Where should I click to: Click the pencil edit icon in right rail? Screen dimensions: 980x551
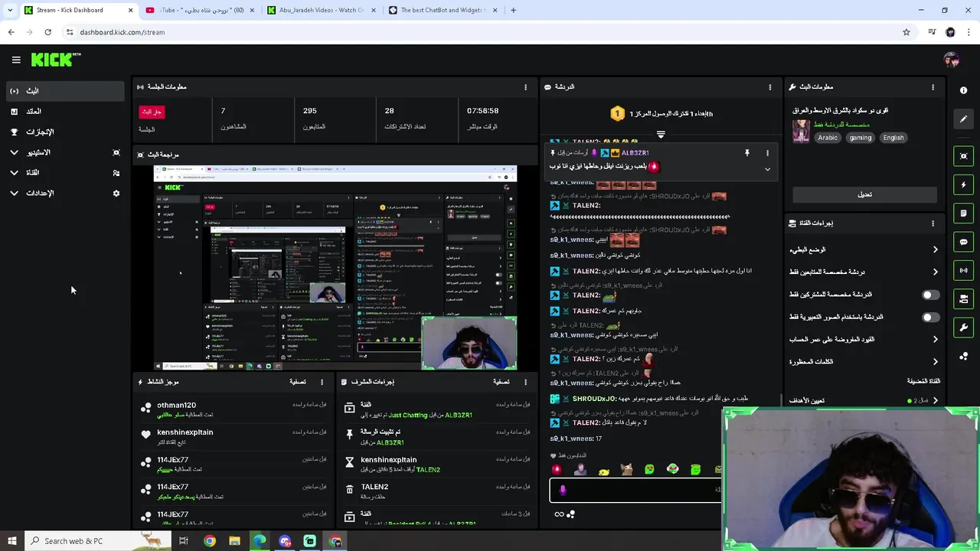963,119
